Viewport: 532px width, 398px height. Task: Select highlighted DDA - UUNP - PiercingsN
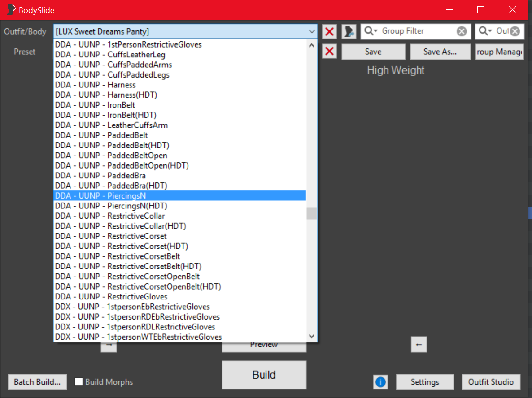pyautogui.click(x=180, y=195)
